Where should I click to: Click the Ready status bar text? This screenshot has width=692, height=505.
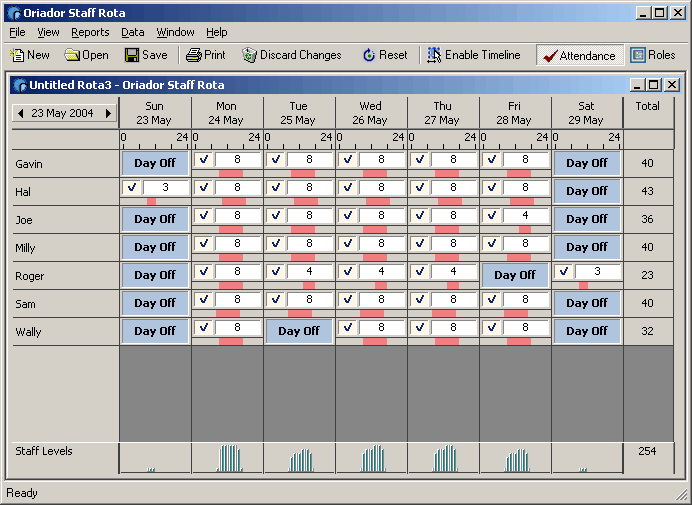[x=22, y=493]
